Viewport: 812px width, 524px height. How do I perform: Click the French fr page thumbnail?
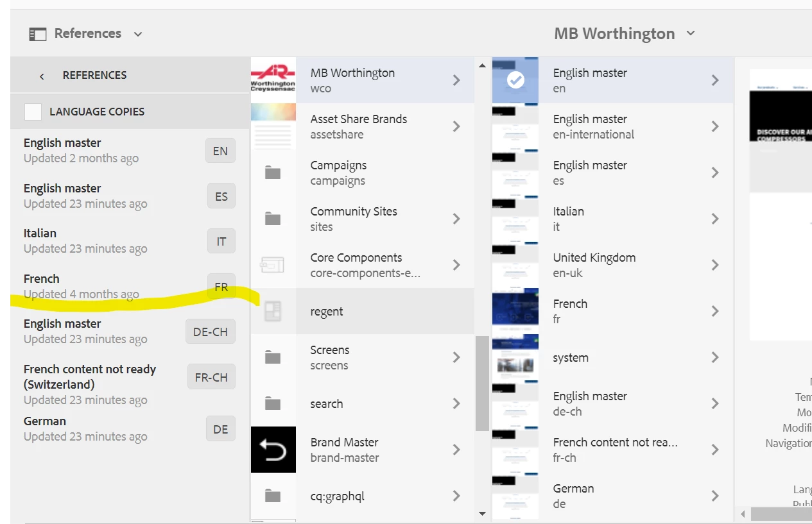(x=515, y=311)
